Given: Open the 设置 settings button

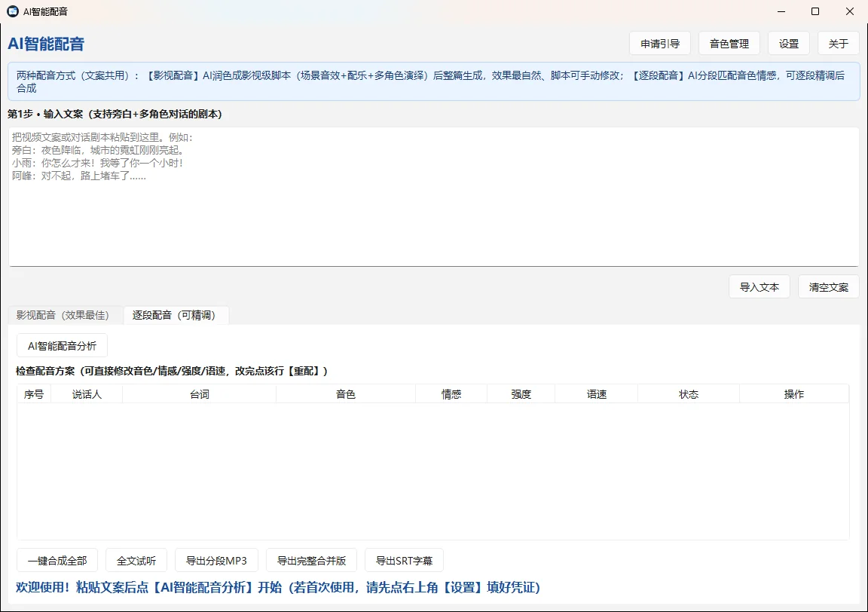Looking at the screenshot, I should pos(789,44).
